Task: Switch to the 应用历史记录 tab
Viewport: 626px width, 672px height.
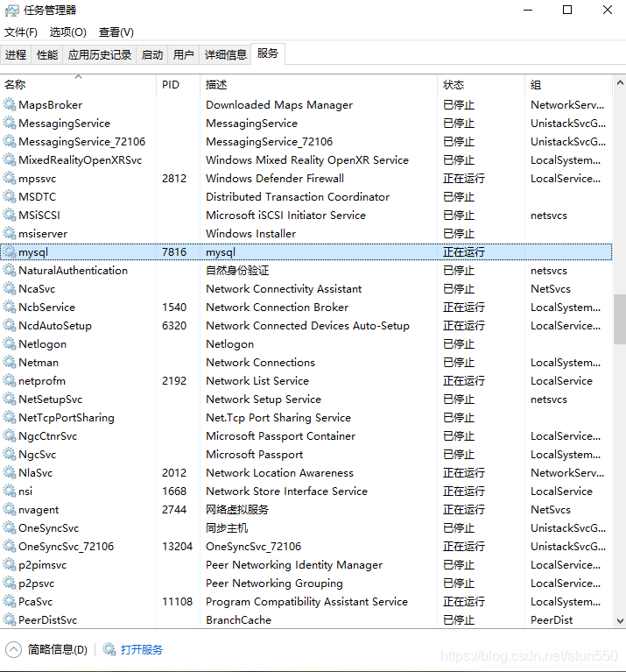Action: 99,55
